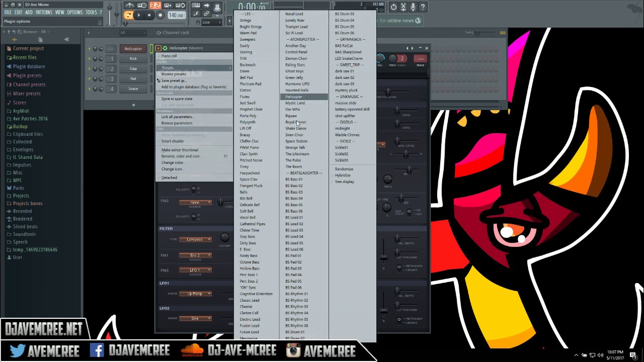Image resolution: width=644 pixels, height=362 pixels.
Task: Choose the Royal Banner preset
Action: point(295,122)
